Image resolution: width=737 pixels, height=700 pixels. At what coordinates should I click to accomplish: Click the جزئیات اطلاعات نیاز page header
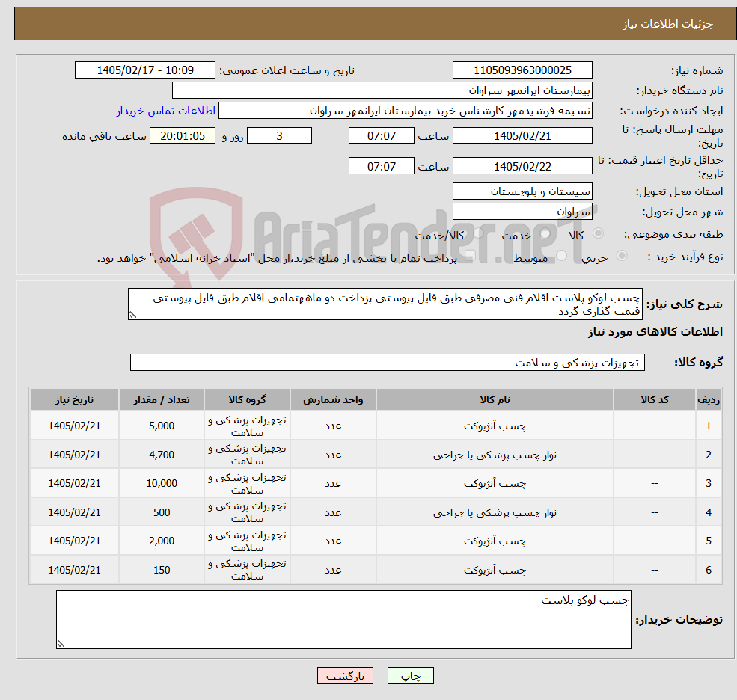[x=668, y=24]
